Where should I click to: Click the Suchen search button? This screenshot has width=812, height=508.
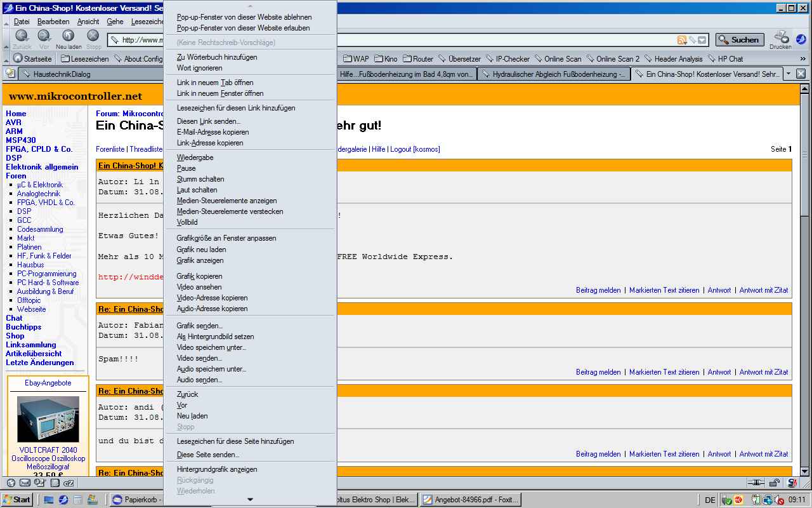coord(740,39)
